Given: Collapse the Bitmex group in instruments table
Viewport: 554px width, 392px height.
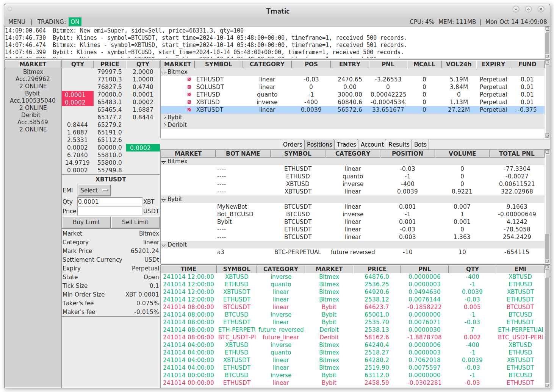Looking at the screenshot, I should pyautogui.click(x=164, y=72).
